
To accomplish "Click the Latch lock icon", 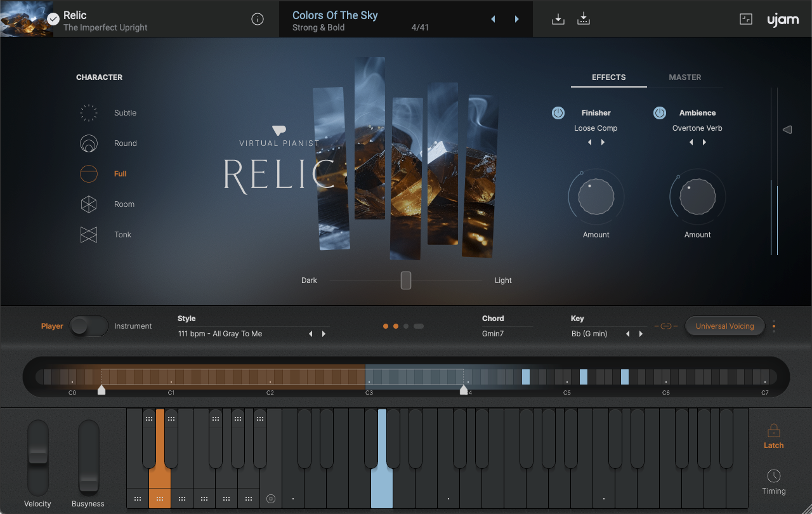I will coord(773,430).
